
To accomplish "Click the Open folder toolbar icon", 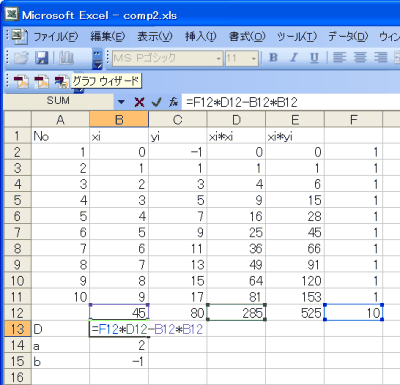I will (x=22, y=58).
